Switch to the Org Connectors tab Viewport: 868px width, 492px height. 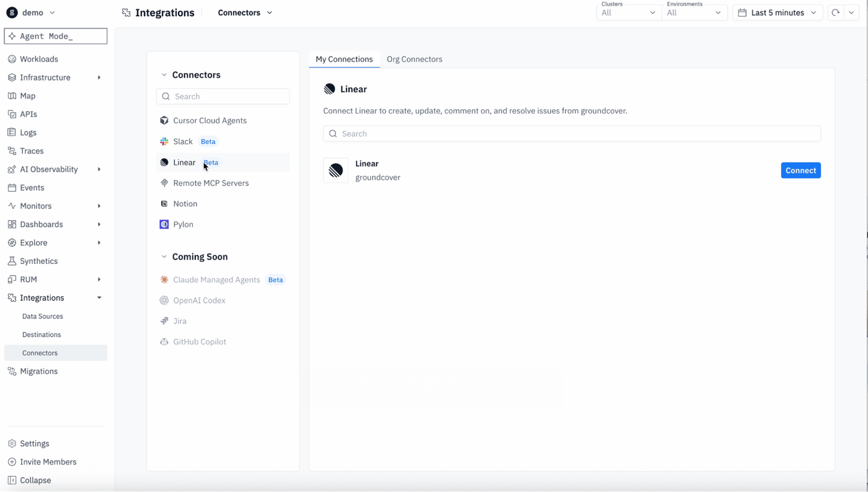pos(415,59)
